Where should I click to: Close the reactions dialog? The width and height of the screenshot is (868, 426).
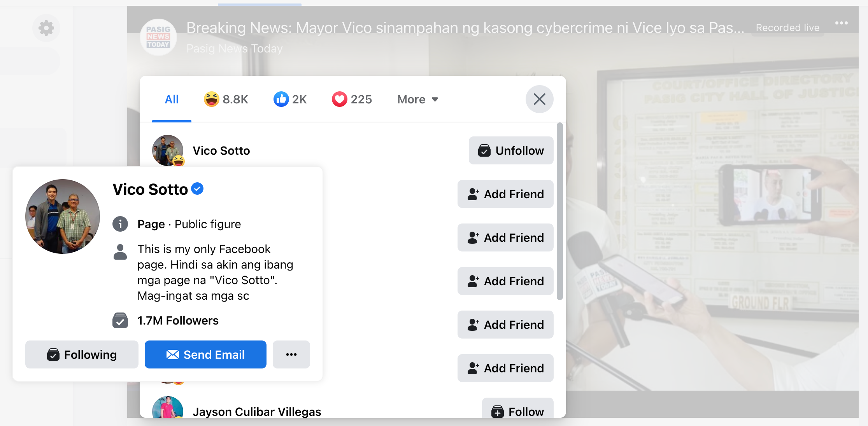(539, 99)
